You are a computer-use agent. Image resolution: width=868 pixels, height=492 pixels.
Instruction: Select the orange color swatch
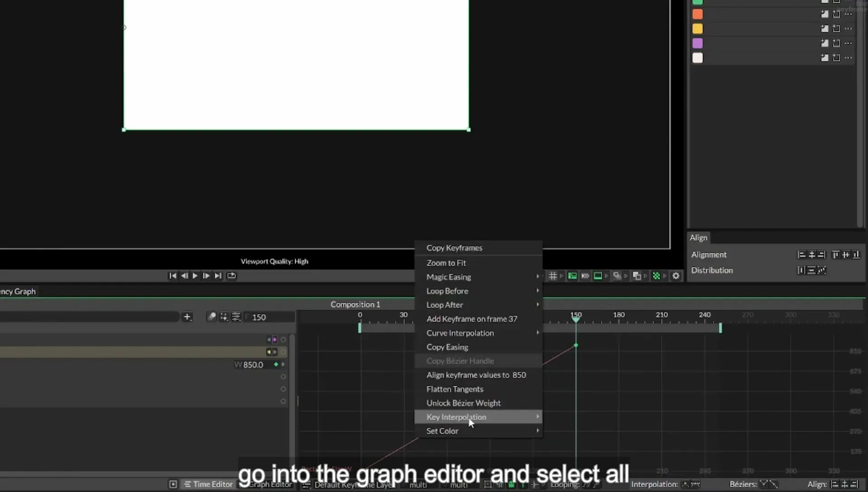(698, 14)
